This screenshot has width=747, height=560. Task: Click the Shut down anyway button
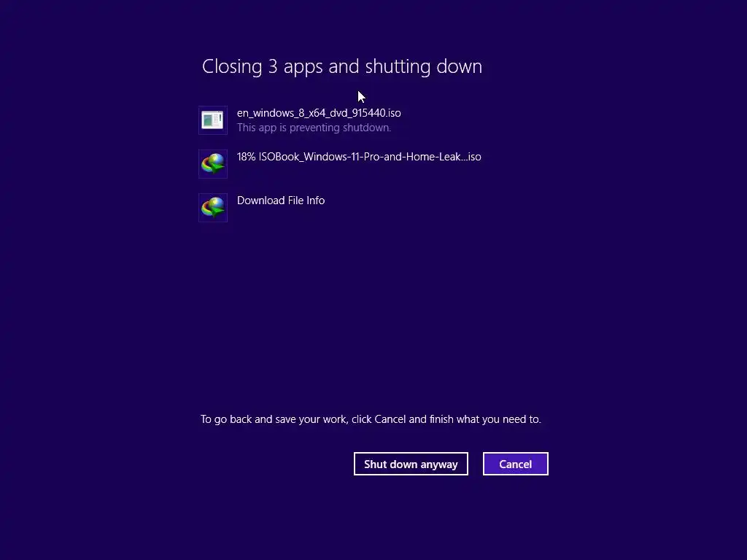[x=411, y=464]
